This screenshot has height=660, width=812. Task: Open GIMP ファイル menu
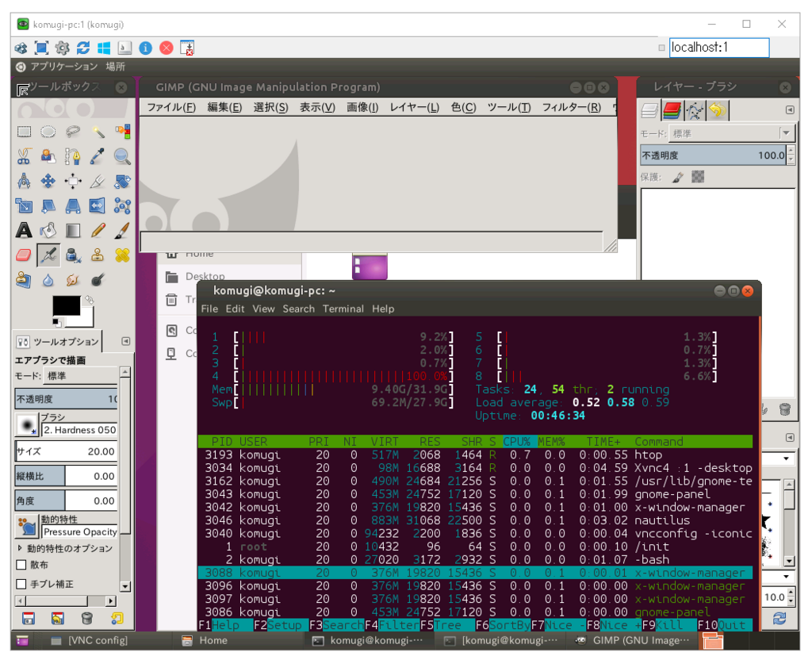[x=171, y=107]
